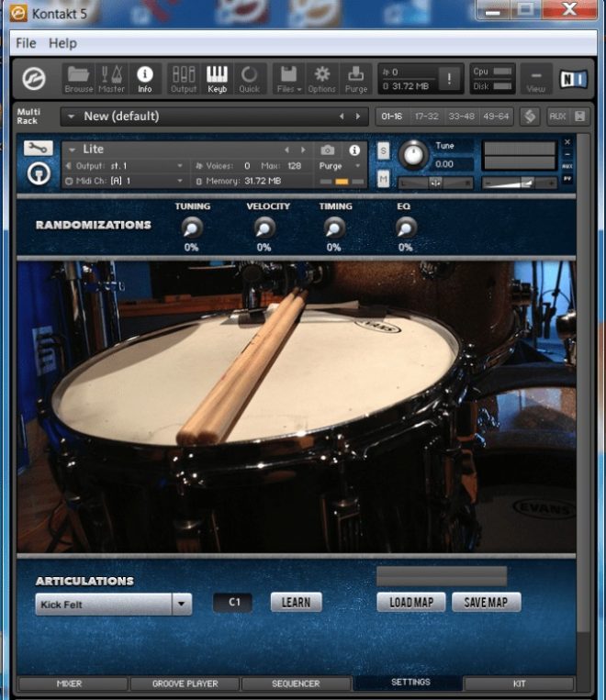Switch to the Settings tab
Screen dimensions: 606x700
tap(408, 683)
